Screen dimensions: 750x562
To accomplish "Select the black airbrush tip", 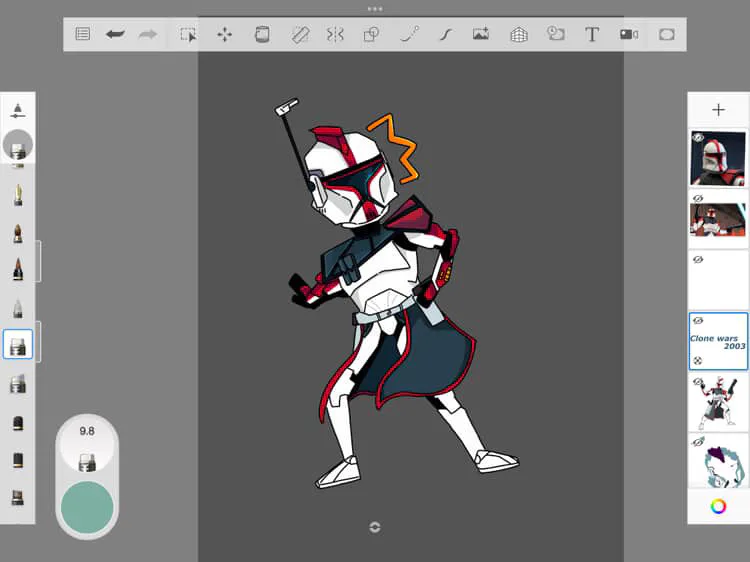I will click(x=18, y=423).
